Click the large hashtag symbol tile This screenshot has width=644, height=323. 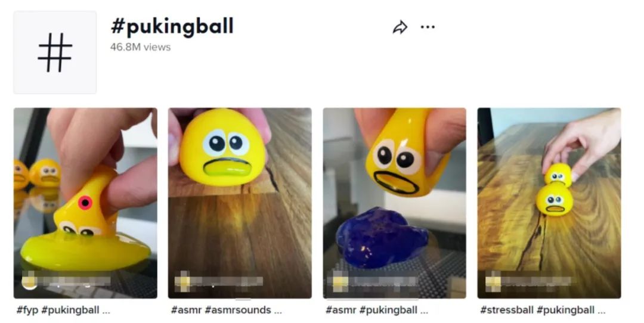[x=55, y=52]
